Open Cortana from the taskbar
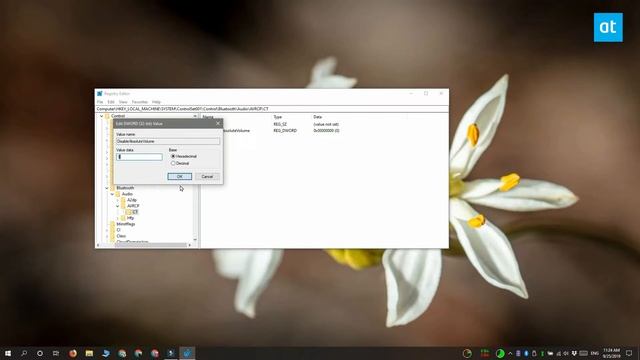640x360 pixels. click(x=40, y=353)
